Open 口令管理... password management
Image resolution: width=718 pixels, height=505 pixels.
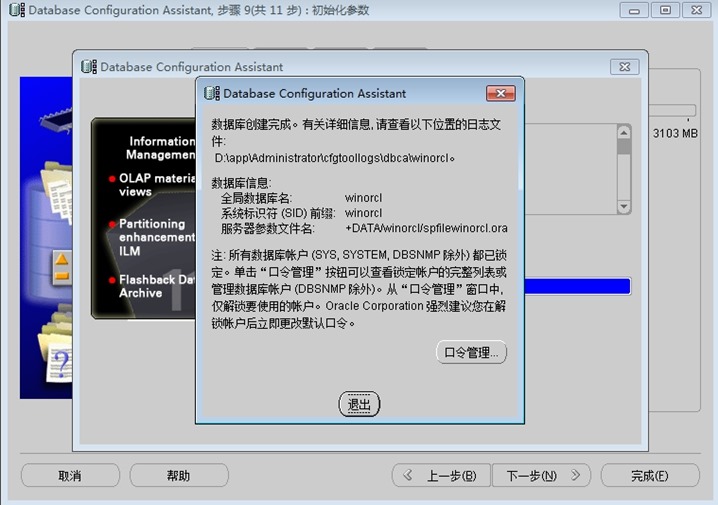(x=471, y=352)
